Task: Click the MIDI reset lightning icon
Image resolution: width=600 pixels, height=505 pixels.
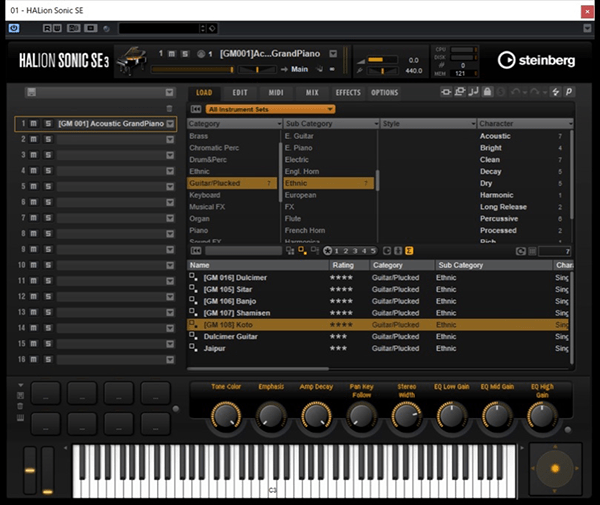Action: (555, 92)
